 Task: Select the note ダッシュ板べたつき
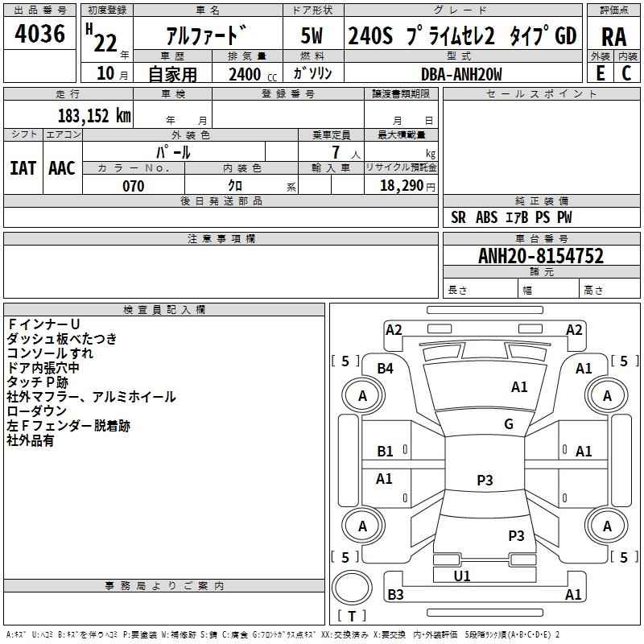[62, 338]
